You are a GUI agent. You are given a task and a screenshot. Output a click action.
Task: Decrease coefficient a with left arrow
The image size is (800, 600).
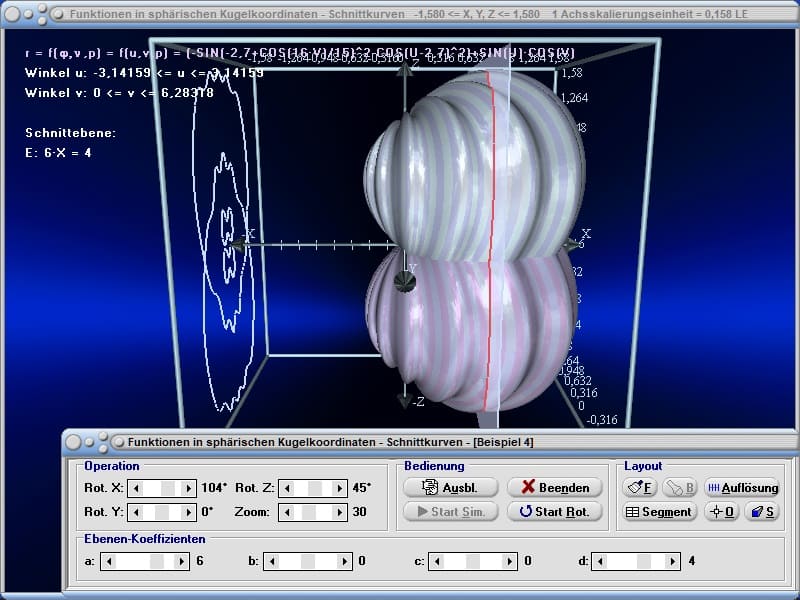click(109, 562)
